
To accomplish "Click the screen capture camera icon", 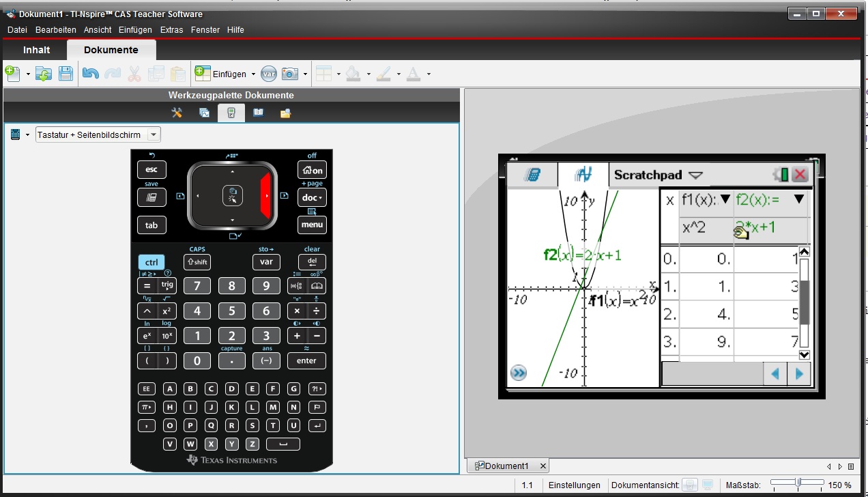I will tap(290, 74).
